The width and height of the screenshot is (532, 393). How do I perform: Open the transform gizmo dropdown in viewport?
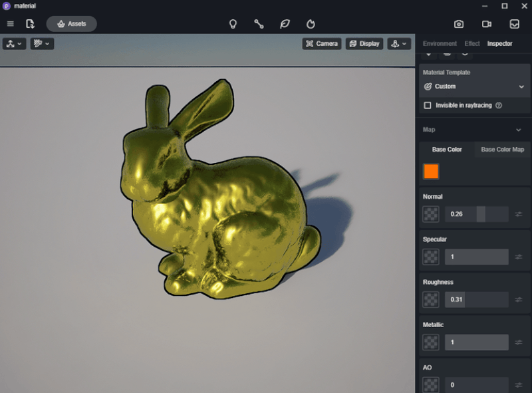pyautogui.click(x=14, y=44)
